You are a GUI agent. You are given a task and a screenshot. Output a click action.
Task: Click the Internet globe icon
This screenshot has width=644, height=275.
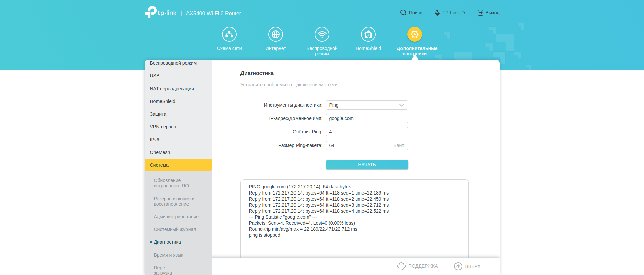(276, 34)
